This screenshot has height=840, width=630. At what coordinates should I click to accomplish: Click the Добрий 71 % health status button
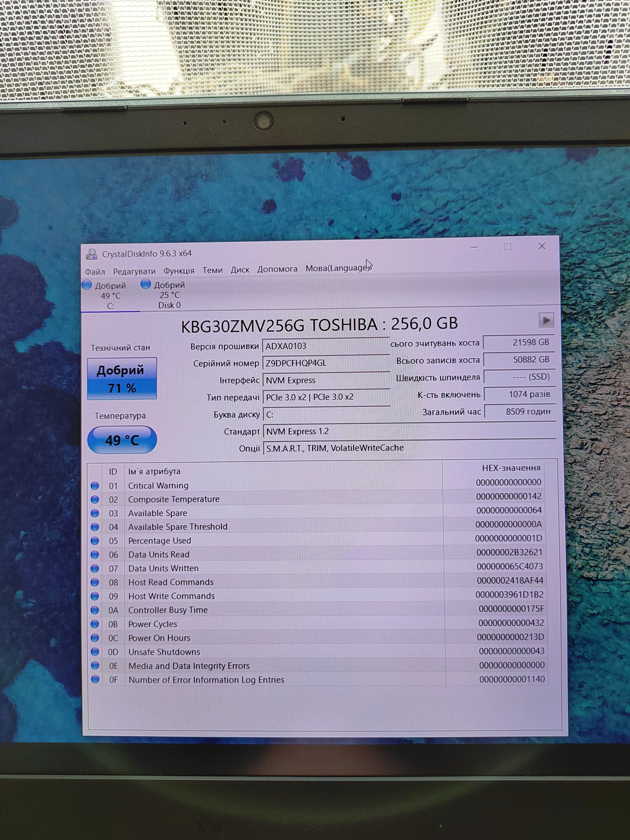tap(122, 379)
